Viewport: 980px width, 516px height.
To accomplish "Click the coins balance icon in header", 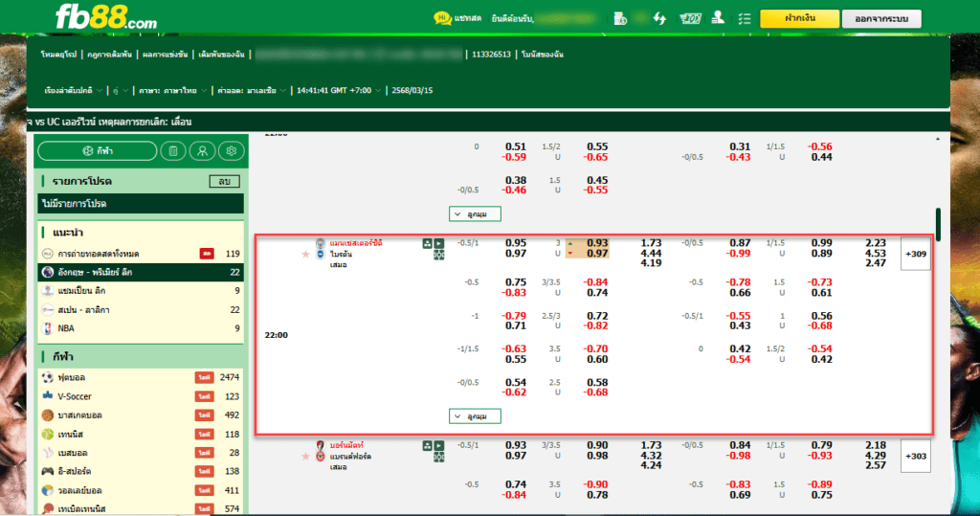I will click(620, 19).
